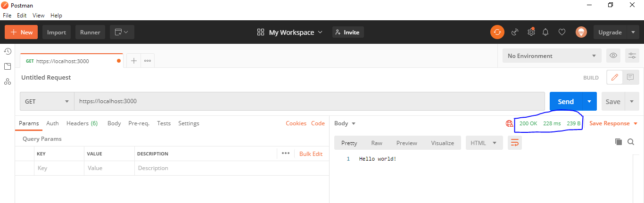Open the Bulk Edit link

(311, 154)
